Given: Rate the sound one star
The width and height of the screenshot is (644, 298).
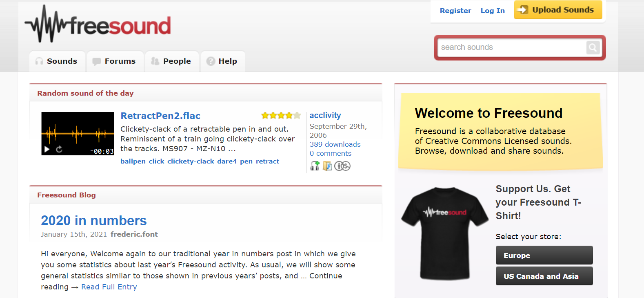Looking at the screenshot, I should tap(265, 115).
